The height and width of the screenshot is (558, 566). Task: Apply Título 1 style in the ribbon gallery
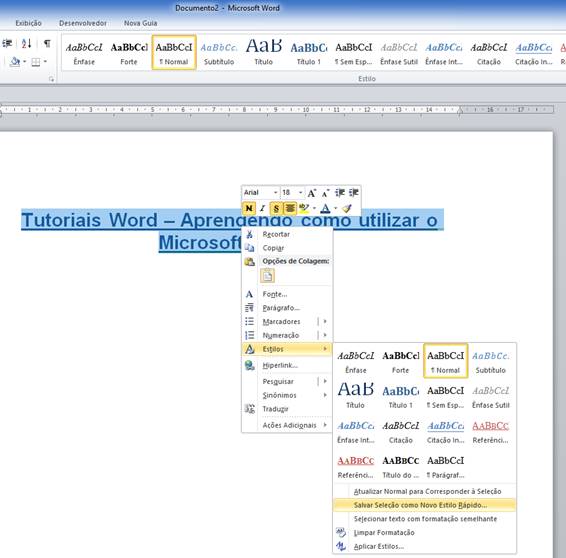309,53
